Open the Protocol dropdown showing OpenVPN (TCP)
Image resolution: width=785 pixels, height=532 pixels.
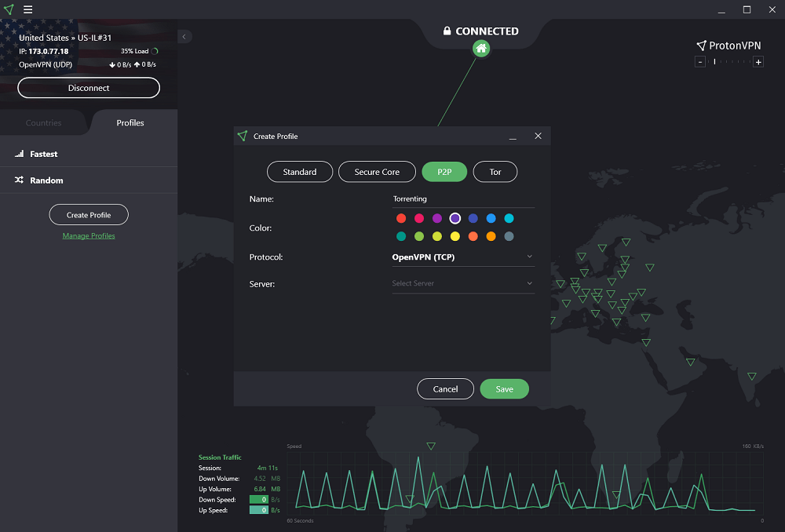[x=463, y=257]
